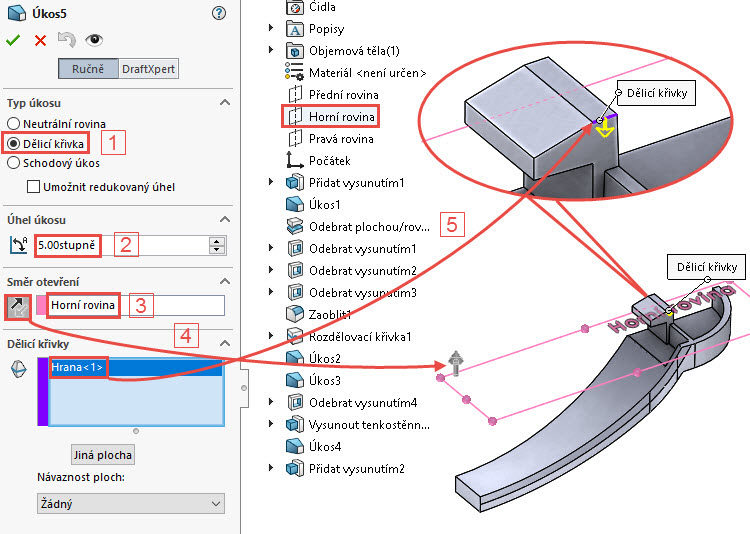Click the parting lines selection icon
Image resolution: width=750 pixels, height=534 pixels.
18,369
